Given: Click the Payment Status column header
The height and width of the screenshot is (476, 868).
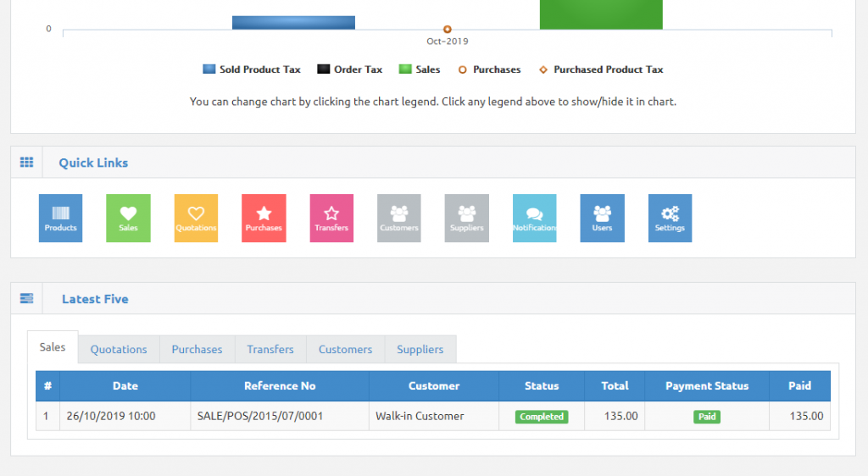Looking at the screenshot, I should (707, 386).
